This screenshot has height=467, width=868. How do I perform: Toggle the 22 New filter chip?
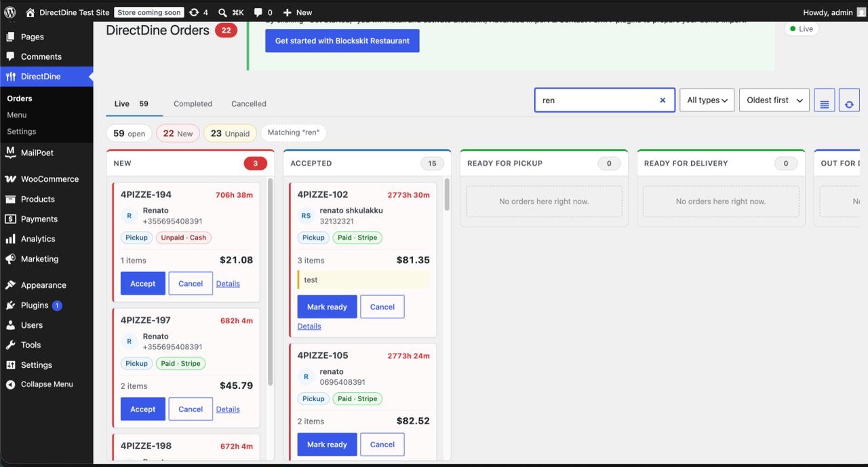(x=178, y=133)
